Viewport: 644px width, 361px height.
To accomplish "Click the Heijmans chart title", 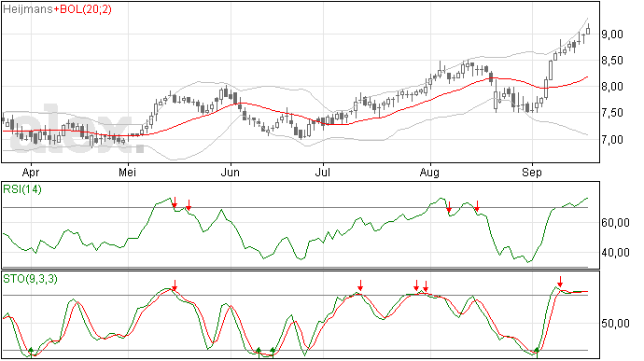I will [27, 9].
